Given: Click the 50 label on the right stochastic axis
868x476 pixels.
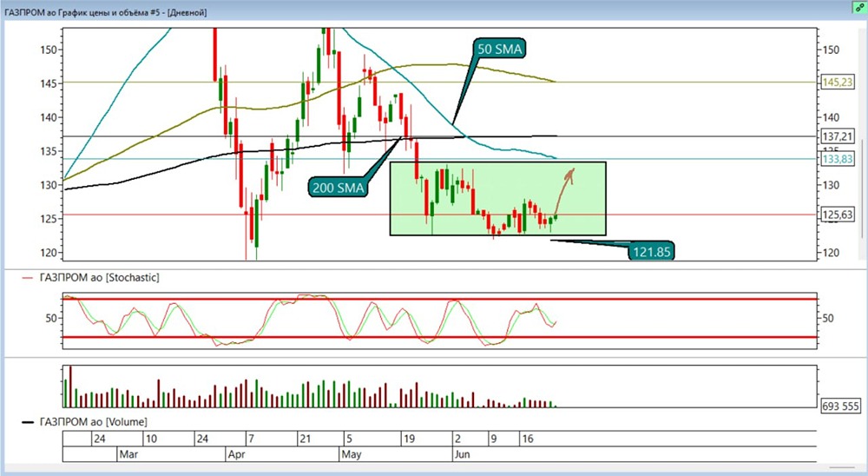Looking at the screenshot, I should point(828,319).
